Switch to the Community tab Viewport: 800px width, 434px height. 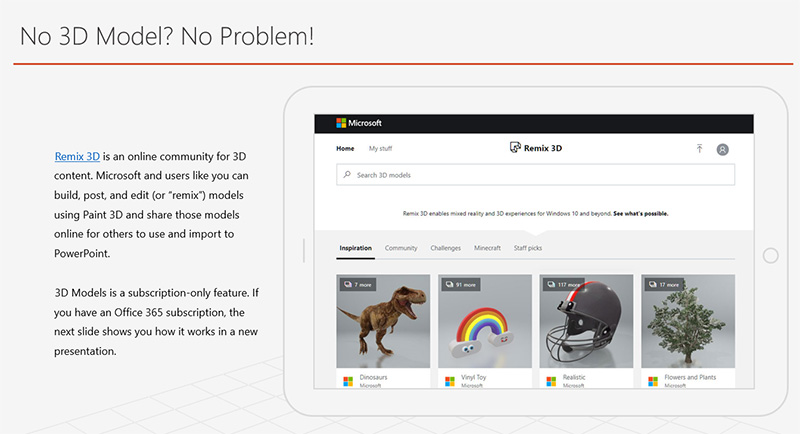[401, 248]
